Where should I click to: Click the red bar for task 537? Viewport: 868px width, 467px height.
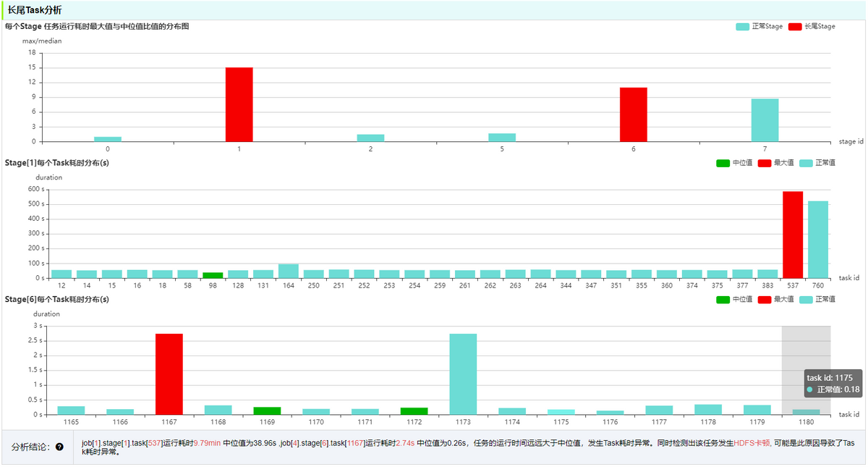pyautogui.click(x=793, y=235)
